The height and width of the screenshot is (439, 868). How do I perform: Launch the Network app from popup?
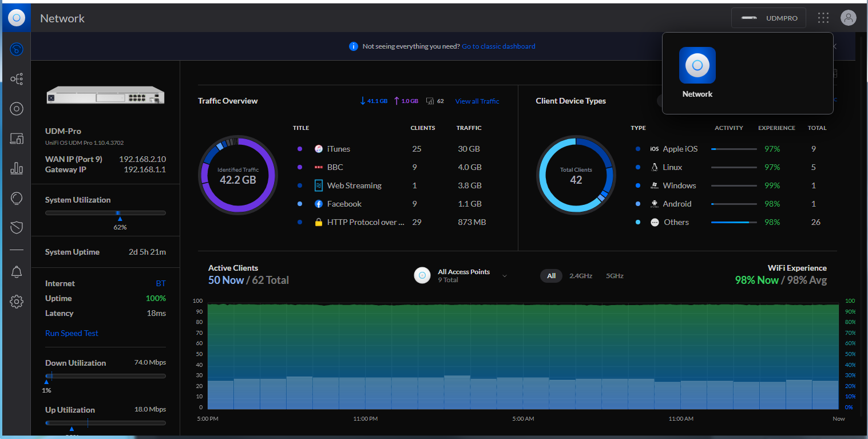697,66
